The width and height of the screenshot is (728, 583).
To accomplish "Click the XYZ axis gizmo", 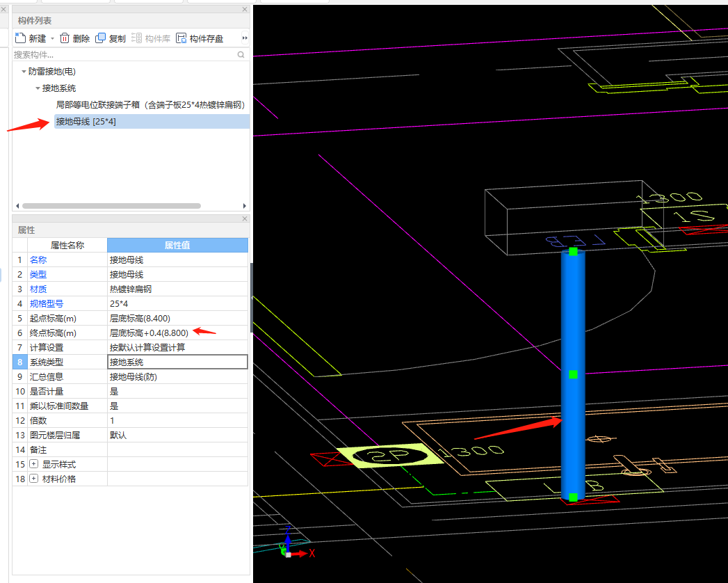I will point(296,543).
